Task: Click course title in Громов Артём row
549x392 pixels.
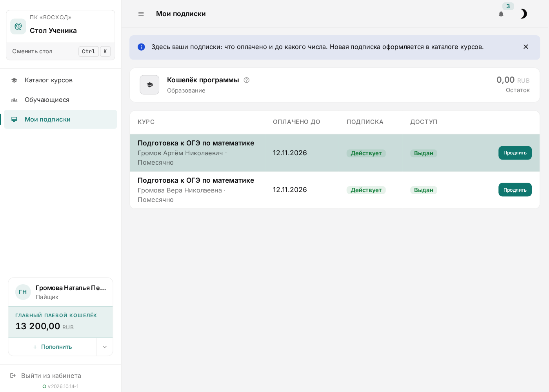Action: tap(196, 143)
